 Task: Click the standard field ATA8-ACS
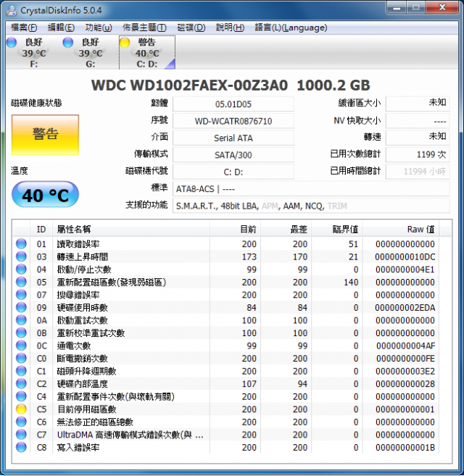coord(311,189)
